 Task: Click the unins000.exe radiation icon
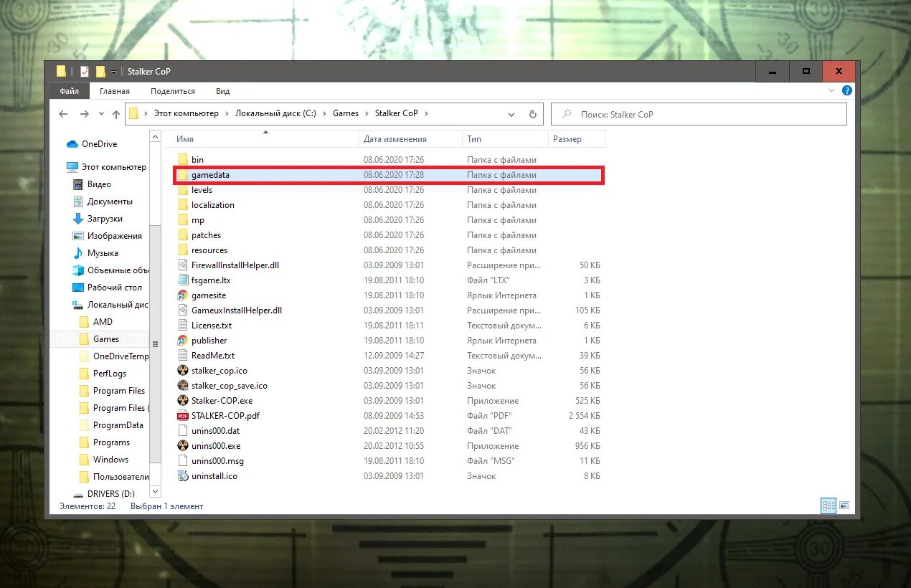pyautogui.click(x=182, y=446)
